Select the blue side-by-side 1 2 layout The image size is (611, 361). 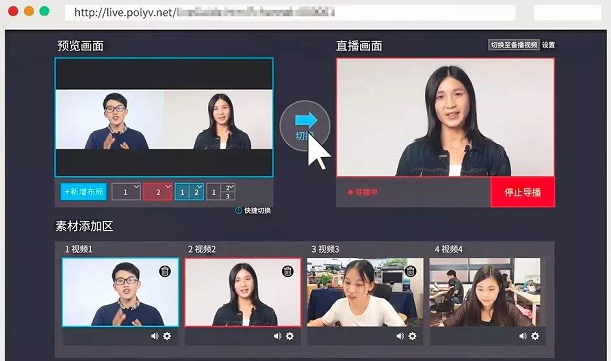189,192
